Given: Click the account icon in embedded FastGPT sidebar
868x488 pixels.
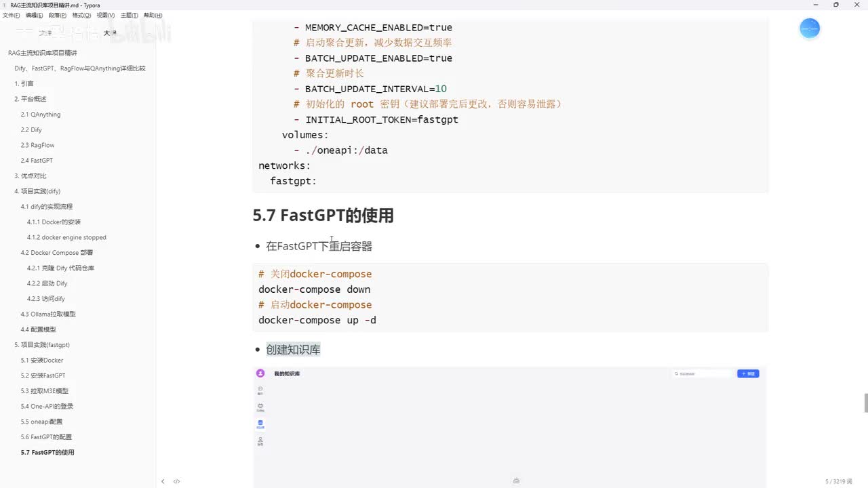Looking at the screenshot, I should (260, 441).
